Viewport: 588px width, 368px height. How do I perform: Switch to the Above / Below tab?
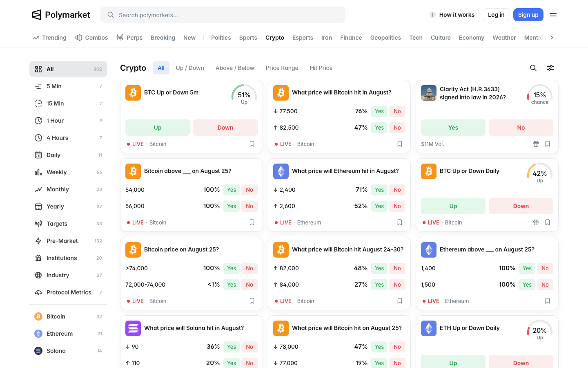click(x=235, y=68)
